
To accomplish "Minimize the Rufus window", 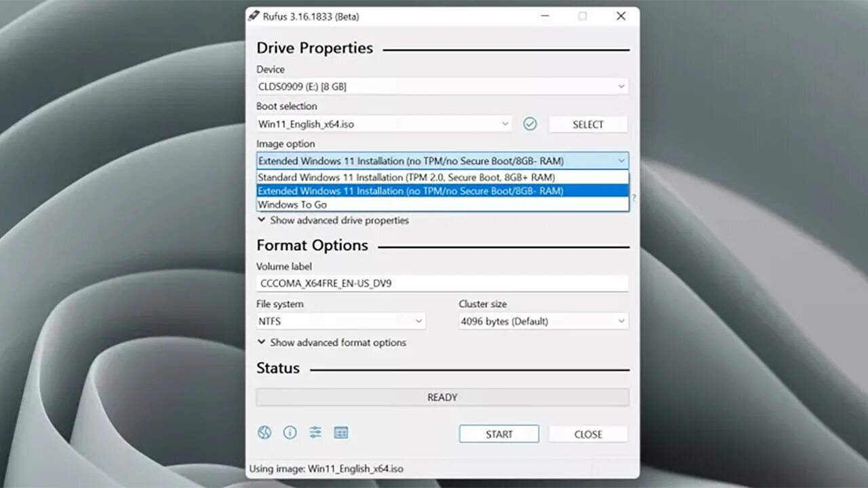I will [x=545, y=16].
